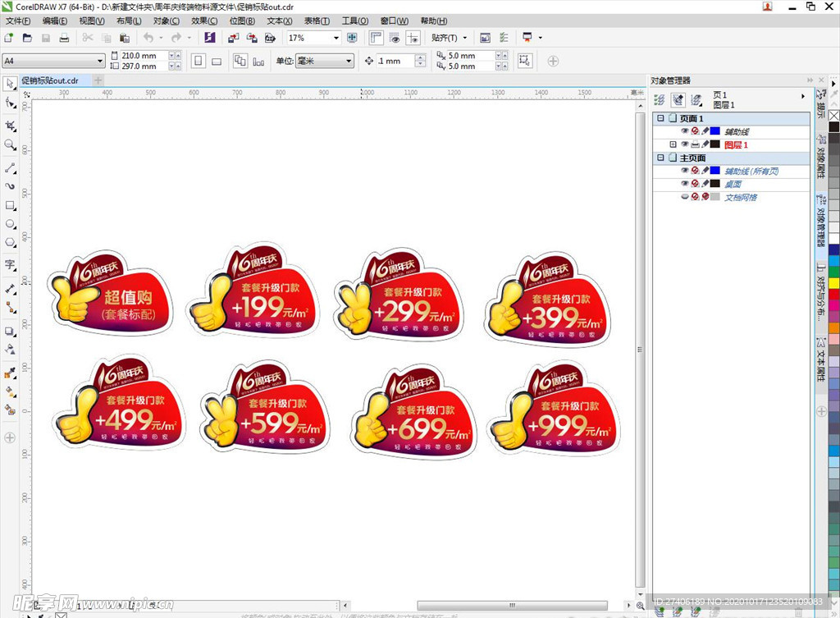Select the Connector tool
This screenshot has width=840, height=618.
click(x=10, y=308)
